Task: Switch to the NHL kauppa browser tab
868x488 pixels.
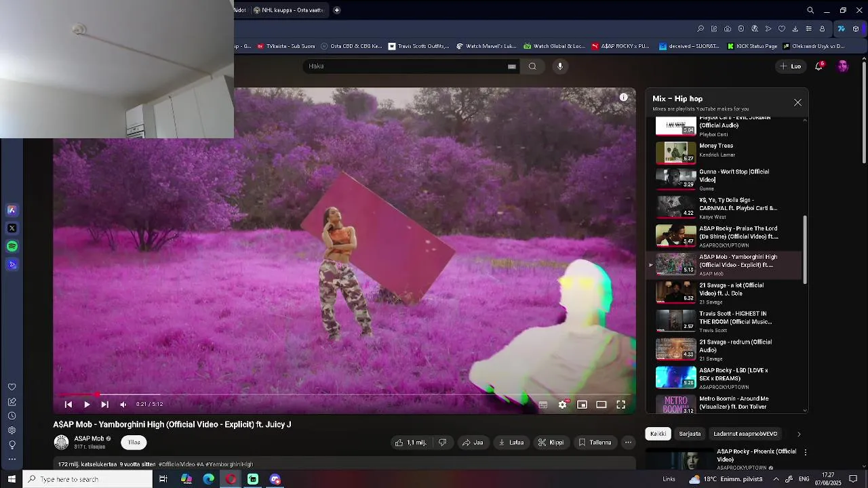Action: (289, 10)
